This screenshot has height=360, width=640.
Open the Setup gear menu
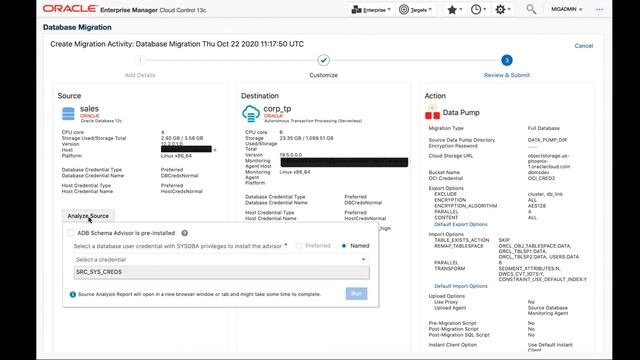[502, 10]
